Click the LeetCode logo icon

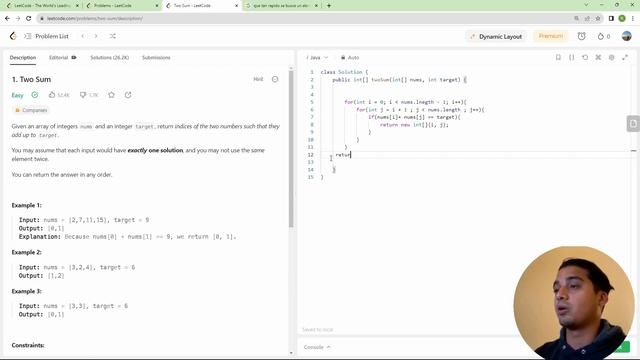point(13,36)
